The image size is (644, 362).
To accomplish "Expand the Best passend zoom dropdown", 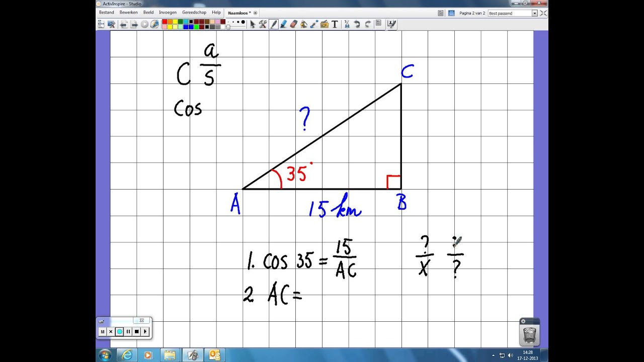I will point(535,13).
